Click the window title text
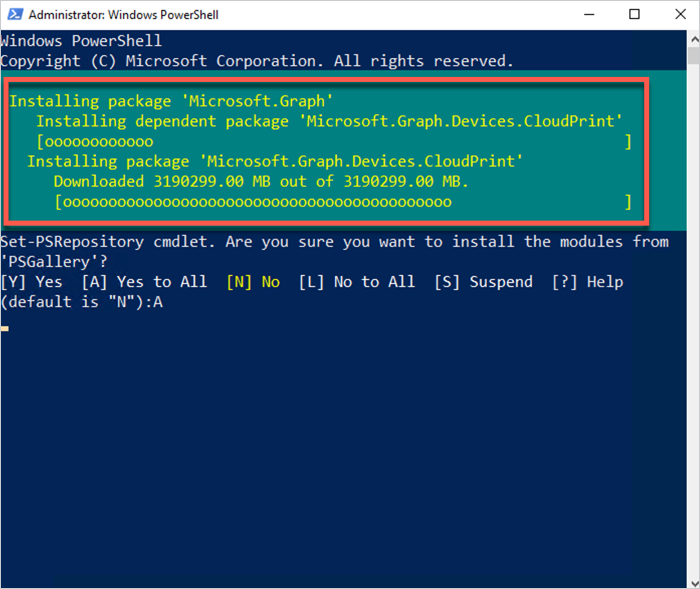Screen dimensions: 700x589 [x=124, y=15]
